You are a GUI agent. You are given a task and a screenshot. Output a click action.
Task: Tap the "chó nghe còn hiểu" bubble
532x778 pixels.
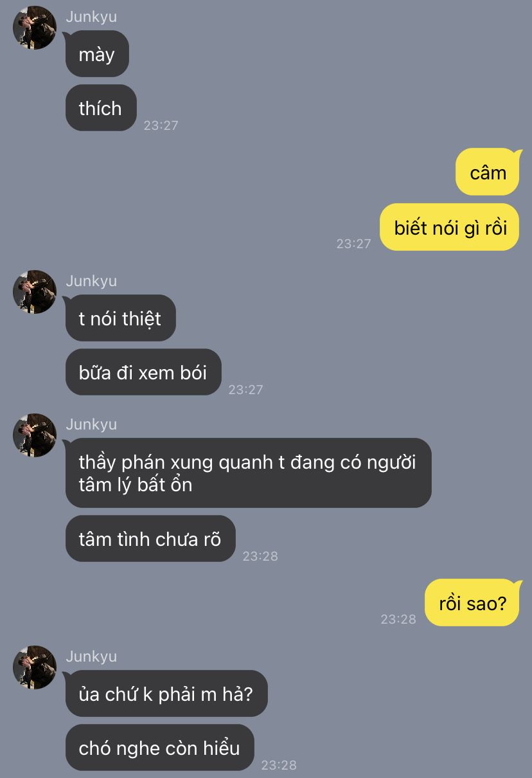point(160,747)
